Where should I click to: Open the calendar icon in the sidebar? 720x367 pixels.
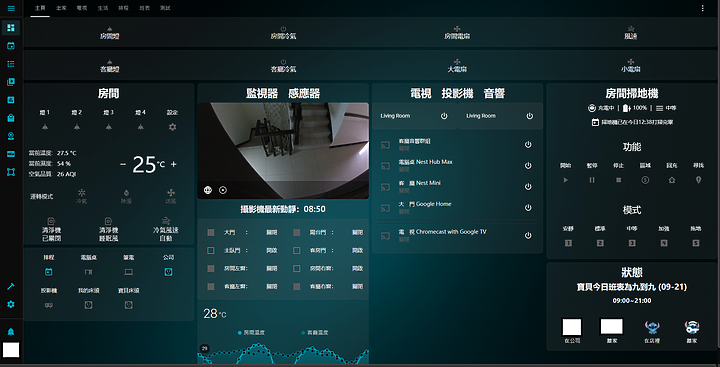tap(11, 45)
